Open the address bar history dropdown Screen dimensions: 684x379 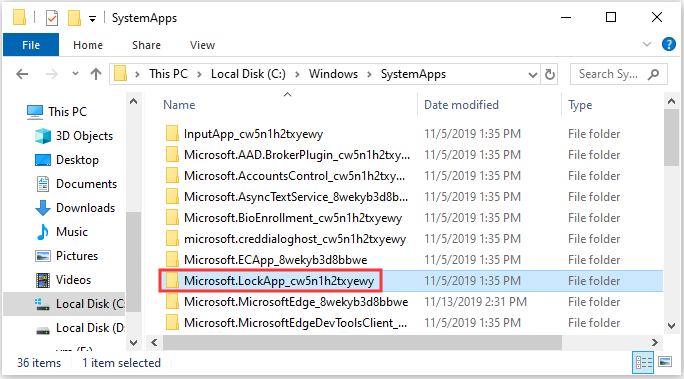(533, 75)
